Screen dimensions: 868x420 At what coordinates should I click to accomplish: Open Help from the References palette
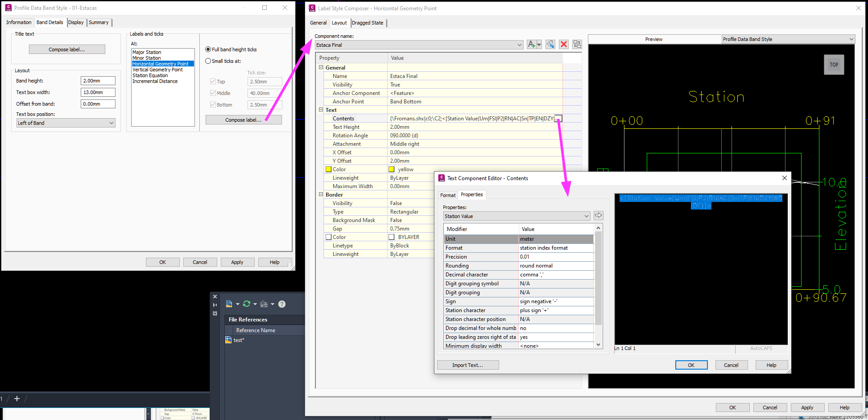pos(282,304)
